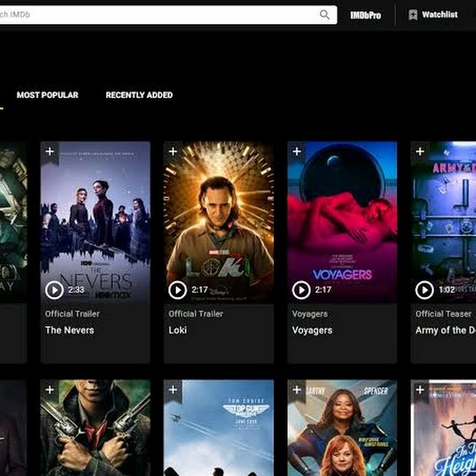
Task: Add Army of the Dead to watchlist
Action: click(420, 151)
